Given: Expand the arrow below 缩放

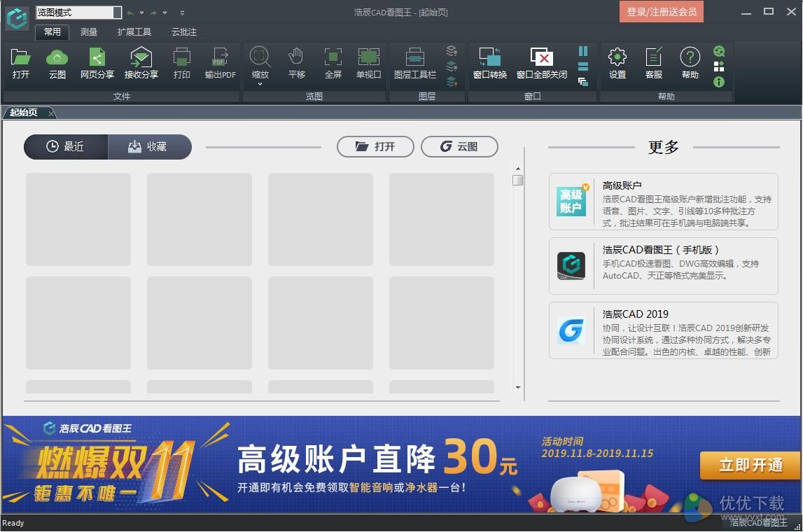Looking at the screenshot, I should [260, 84].
